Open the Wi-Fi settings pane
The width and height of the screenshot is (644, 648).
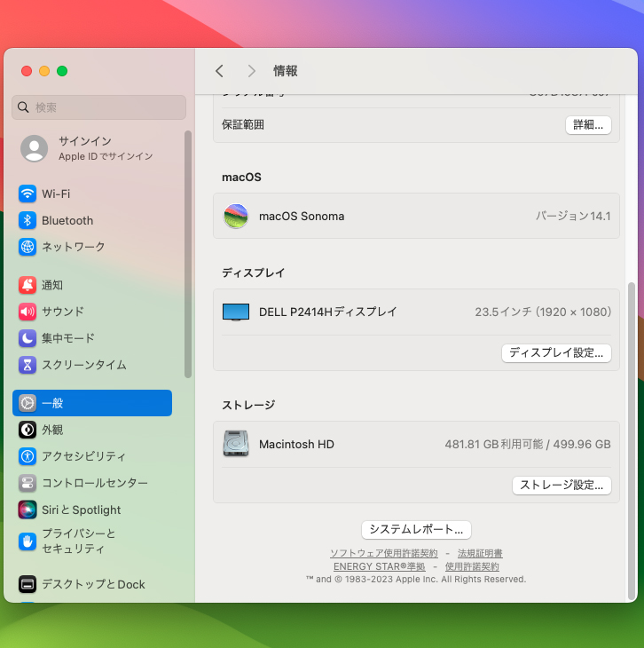[92, 194]
